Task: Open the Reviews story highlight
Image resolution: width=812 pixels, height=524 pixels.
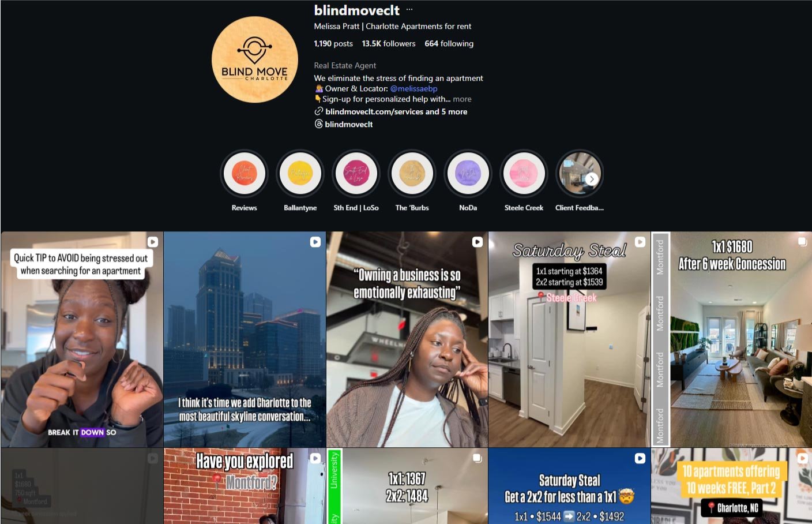Action: (244, 173)
